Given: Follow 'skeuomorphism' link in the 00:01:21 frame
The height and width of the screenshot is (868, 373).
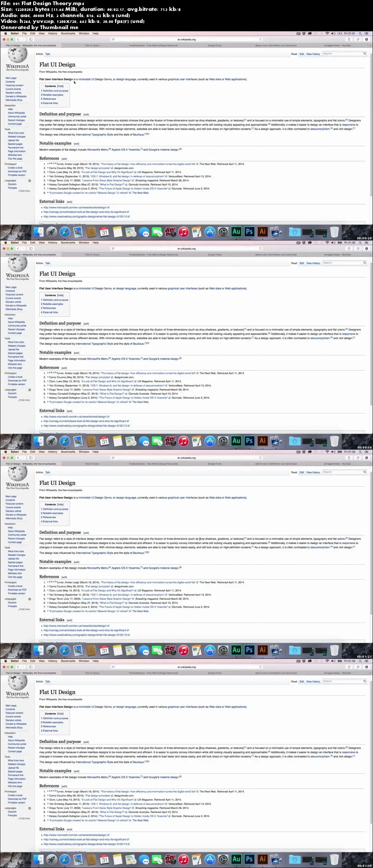Looking at the screenshot, I should pyautogui.click(x=320, y=547).
